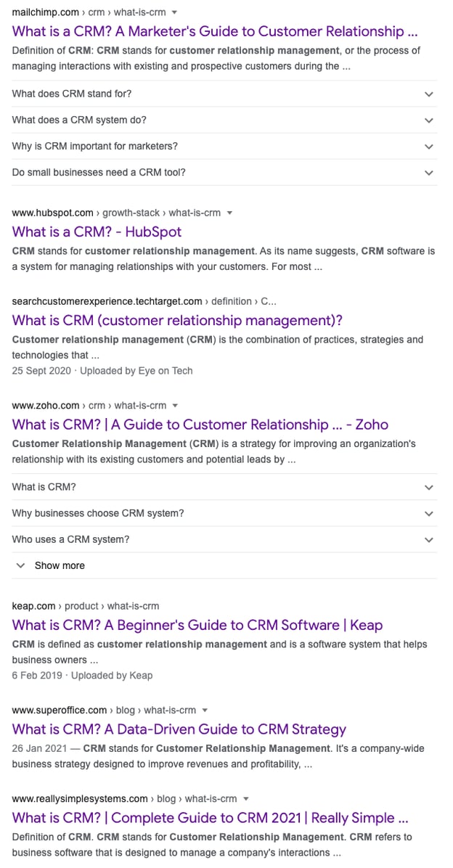Open TechTarget's customer relationship management definition link
This screenshot has height=868, width=453.
point(177,321)
